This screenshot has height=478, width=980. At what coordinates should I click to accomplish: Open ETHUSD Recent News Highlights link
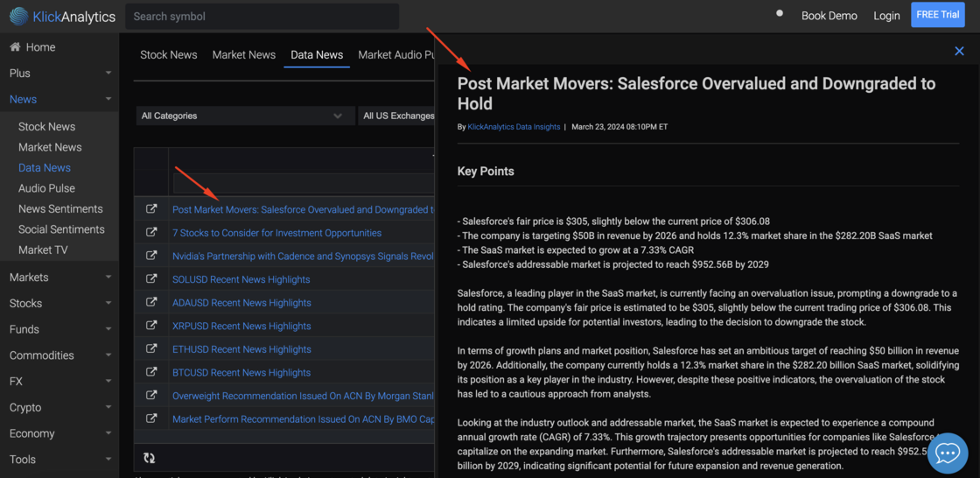point(241,349)
